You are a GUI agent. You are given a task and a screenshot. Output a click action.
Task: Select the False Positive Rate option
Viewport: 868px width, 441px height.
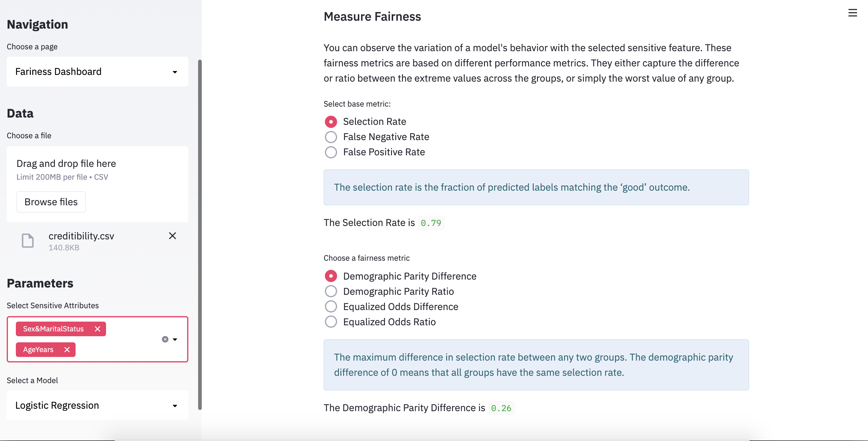pyautogui.click(x=331, y=152)
